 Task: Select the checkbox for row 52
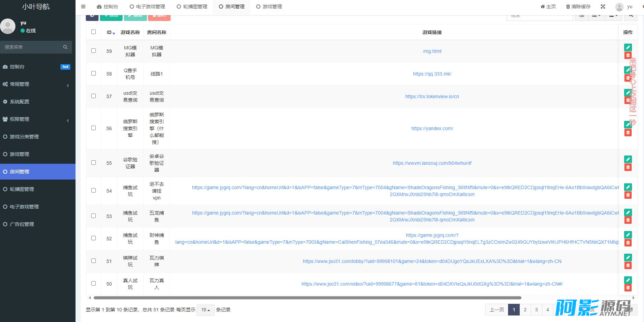pyautogui.click(x=93, y=238)
